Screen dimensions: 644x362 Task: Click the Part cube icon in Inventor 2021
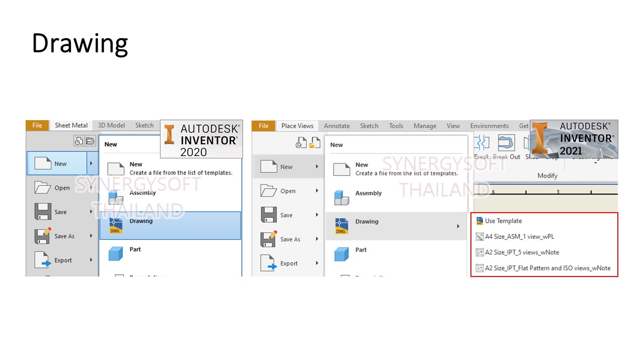342,254
